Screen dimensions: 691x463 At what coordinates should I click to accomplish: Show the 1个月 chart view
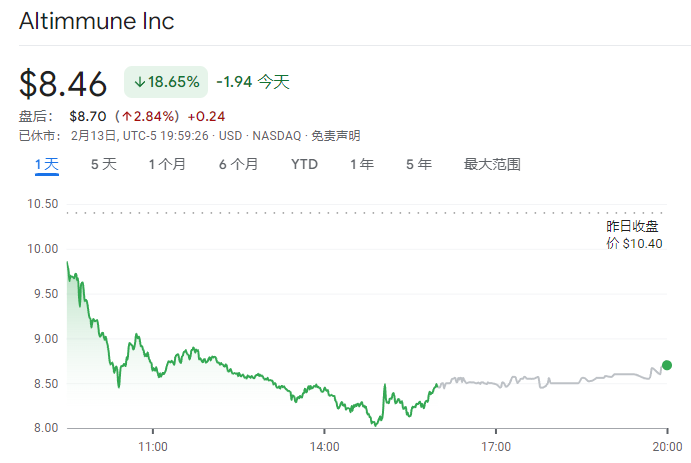[x=167, y=164]
